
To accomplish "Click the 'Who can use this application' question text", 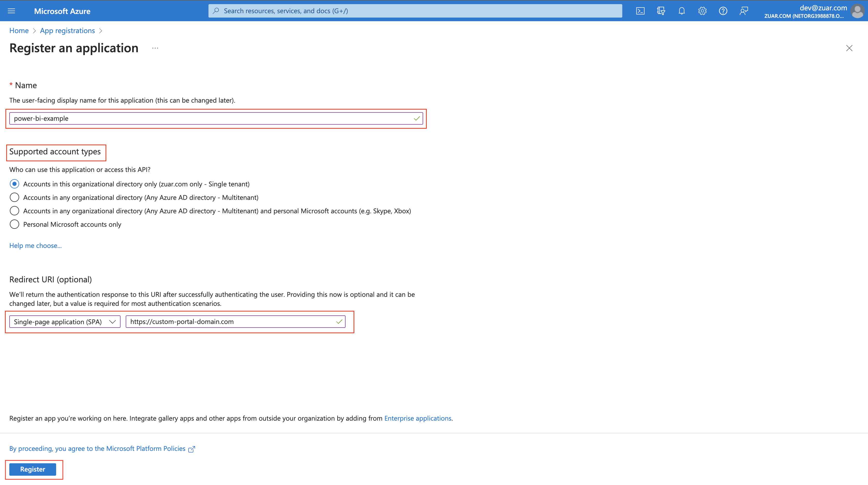I will tap(80, 169).
